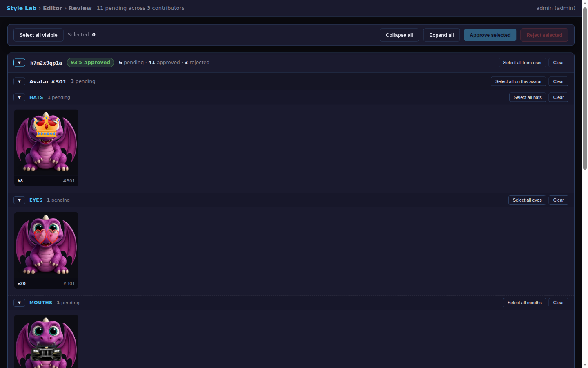Collapse the HATS category
588x368 pixels.
tap(19, 97)
